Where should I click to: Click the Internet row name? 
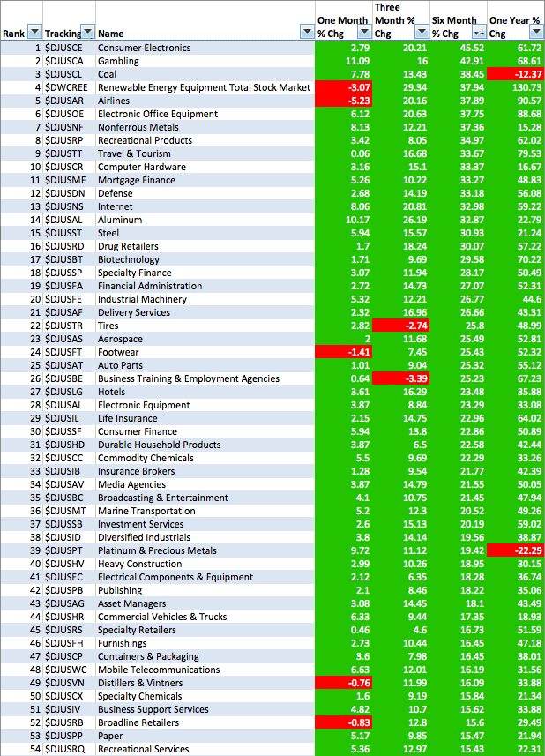pos(205,206)
